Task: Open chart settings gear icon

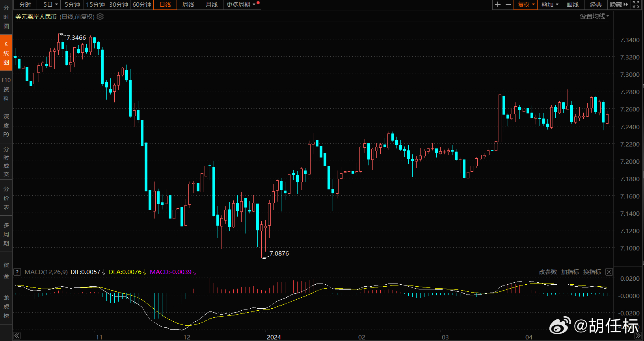Action: tap(100, 17)
